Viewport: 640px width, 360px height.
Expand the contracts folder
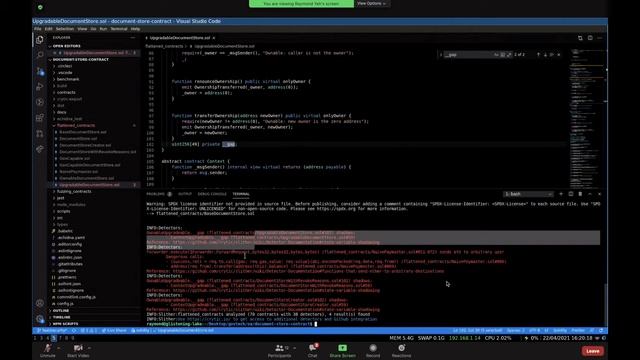click(66, 92)
